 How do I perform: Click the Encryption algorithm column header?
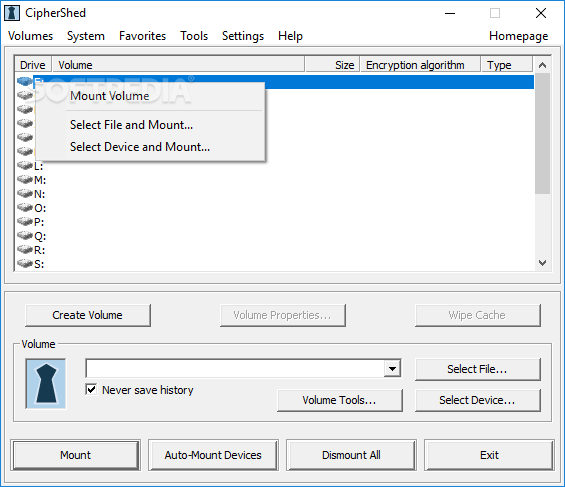tap(421, 65)
